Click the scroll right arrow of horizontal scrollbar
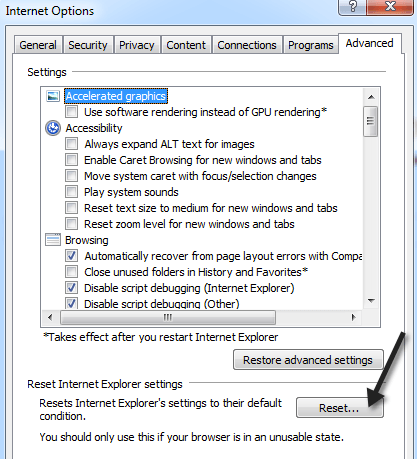Image resolution: width=417 pixels, height=459 pixels. [354, 317]
